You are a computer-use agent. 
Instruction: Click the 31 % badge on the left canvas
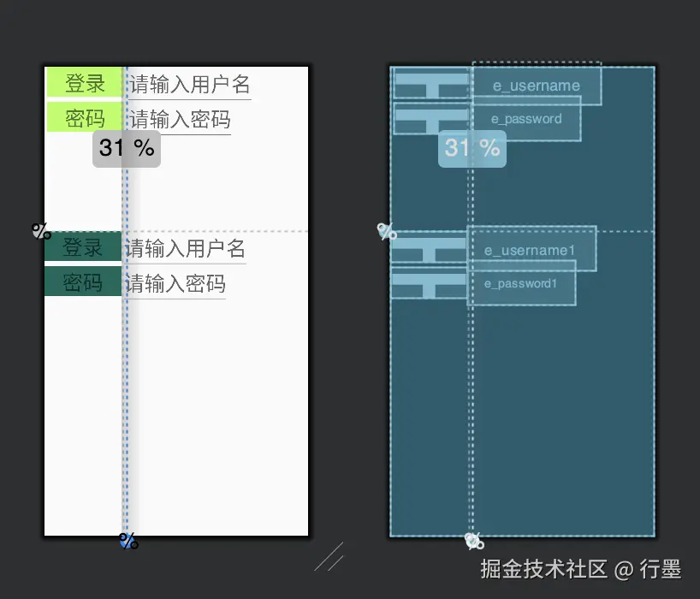tap(126, 148)
